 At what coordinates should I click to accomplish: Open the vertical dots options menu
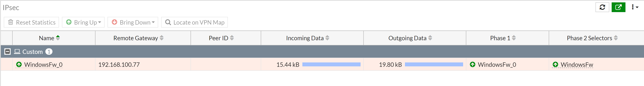tap(635, 7)
